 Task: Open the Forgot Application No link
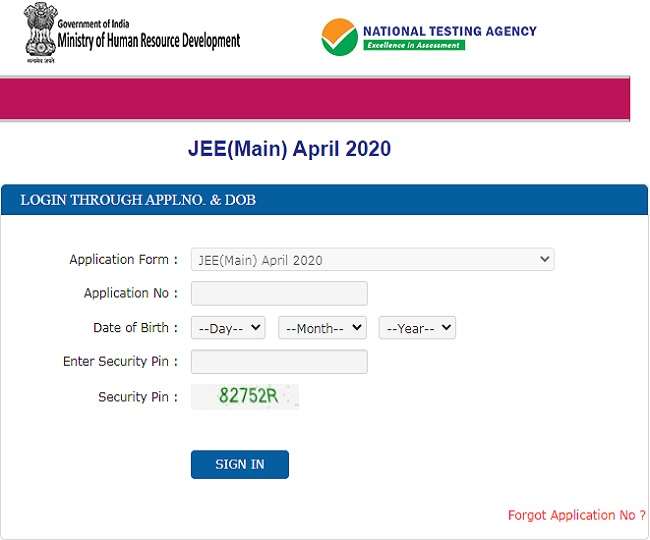click(x=577, y=515)
